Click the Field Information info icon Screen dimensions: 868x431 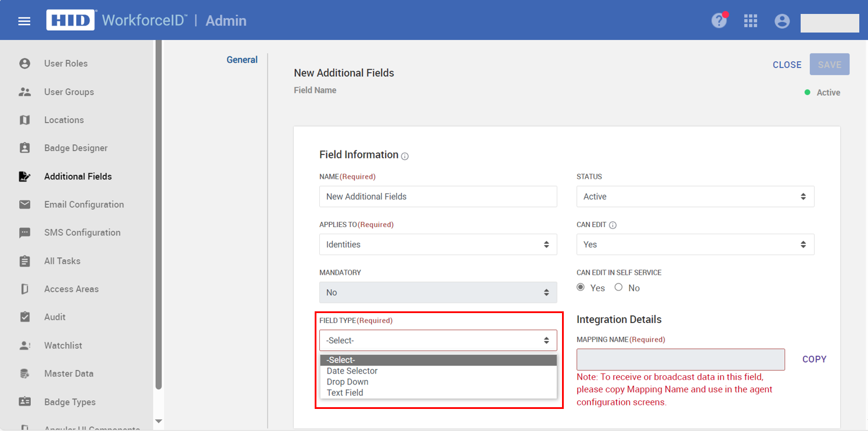pos(405,156)
